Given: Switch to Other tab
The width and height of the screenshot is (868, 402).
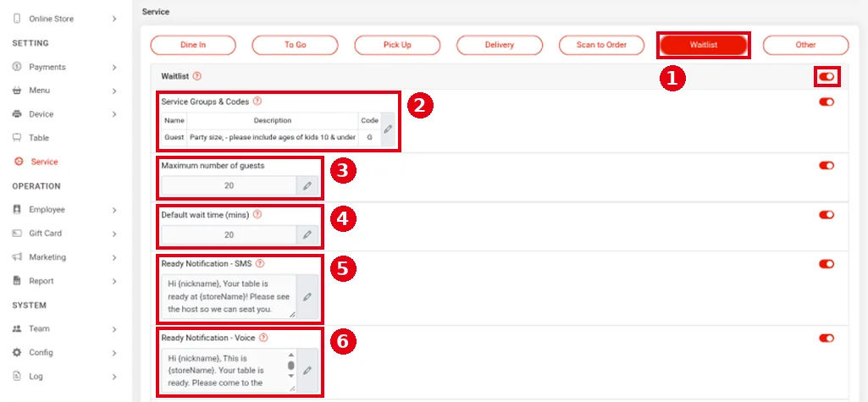Looking at the screenshot, I should point(806,45).
